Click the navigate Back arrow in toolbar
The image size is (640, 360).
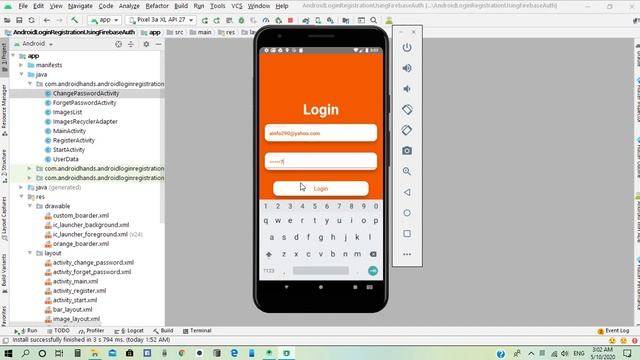pyautogui.click(x=47, y=20)
